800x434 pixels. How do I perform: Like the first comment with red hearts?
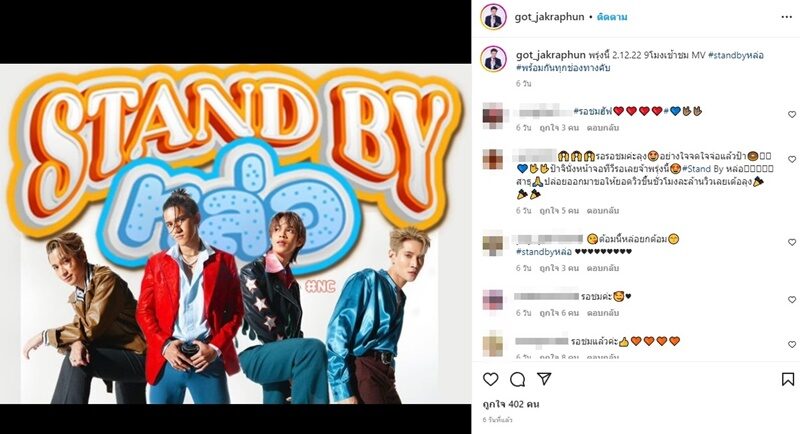tap(792, 115)
